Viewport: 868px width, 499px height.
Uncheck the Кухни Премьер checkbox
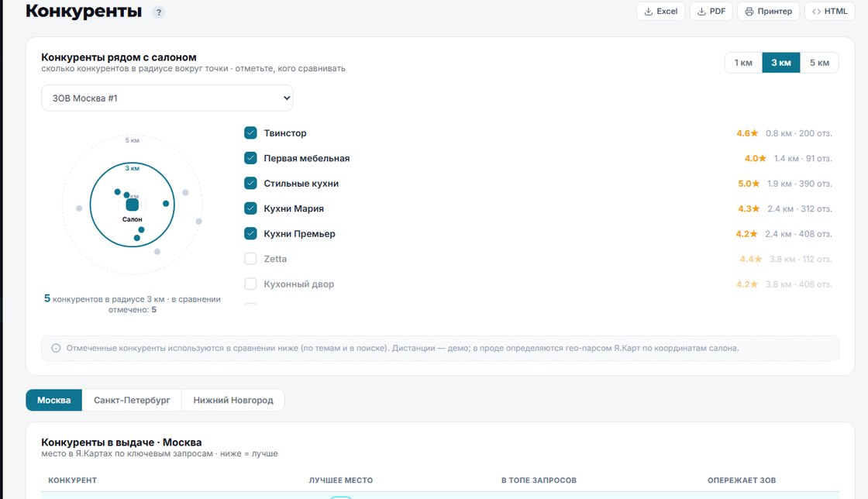coord(251,233)
